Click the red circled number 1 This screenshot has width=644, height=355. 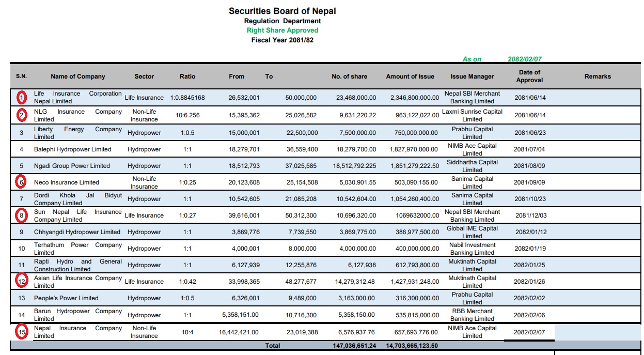tap(21, 97)
